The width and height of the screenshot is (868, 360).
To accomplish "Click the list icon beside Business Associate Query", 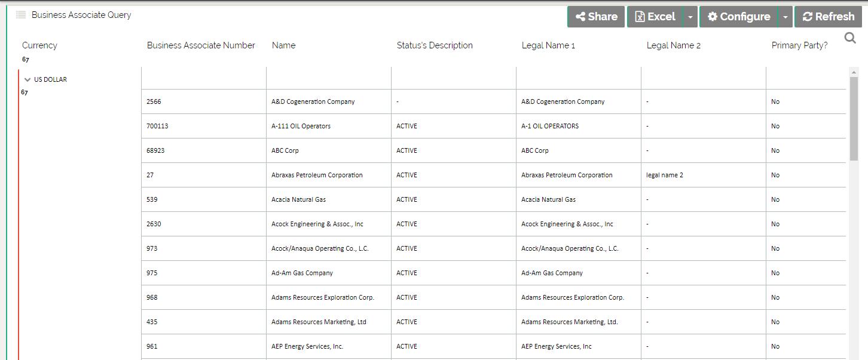I will pyautogui.click(x=21, y=15).
